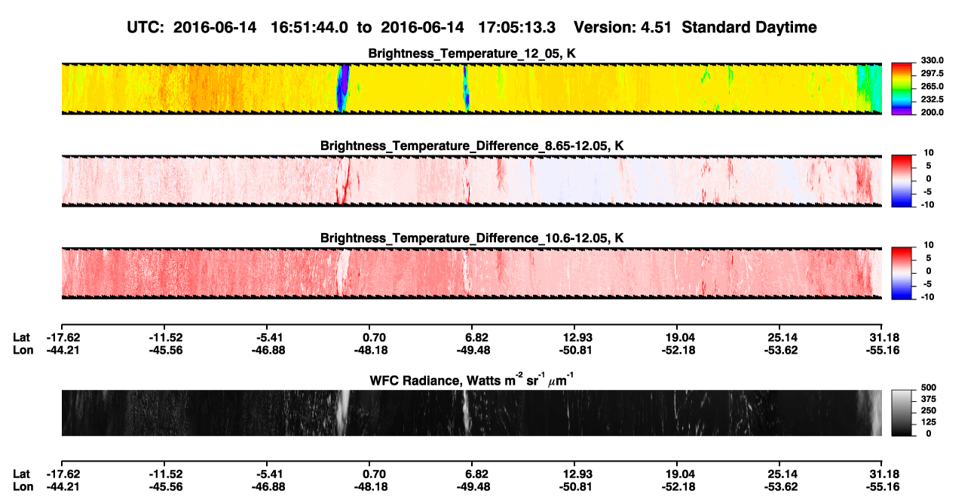Click longitude -44.21 on the bottom axis
This screenshot has height=503, width=980.
pos(63,486)
